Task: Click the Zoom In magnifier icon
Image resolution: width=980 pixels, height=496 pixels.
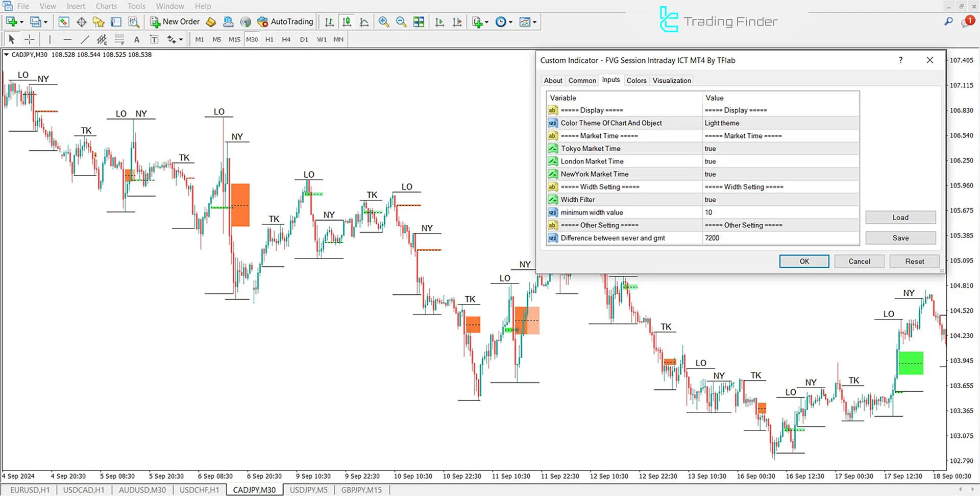Action: 384,22
